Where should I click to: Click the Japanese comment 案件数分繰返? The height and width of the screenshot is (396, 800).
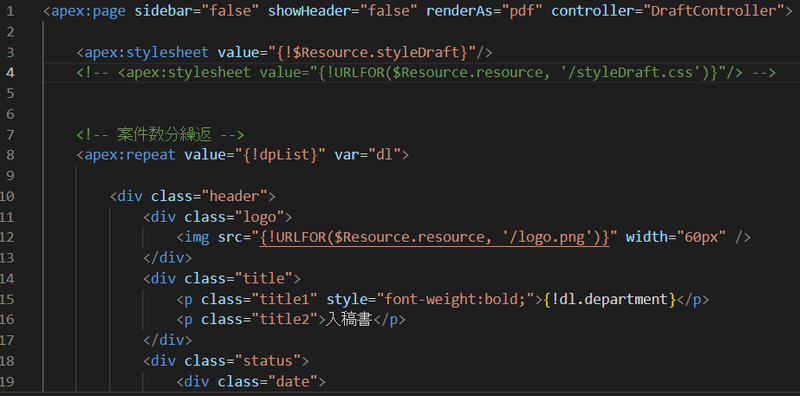tap(164, 134)
